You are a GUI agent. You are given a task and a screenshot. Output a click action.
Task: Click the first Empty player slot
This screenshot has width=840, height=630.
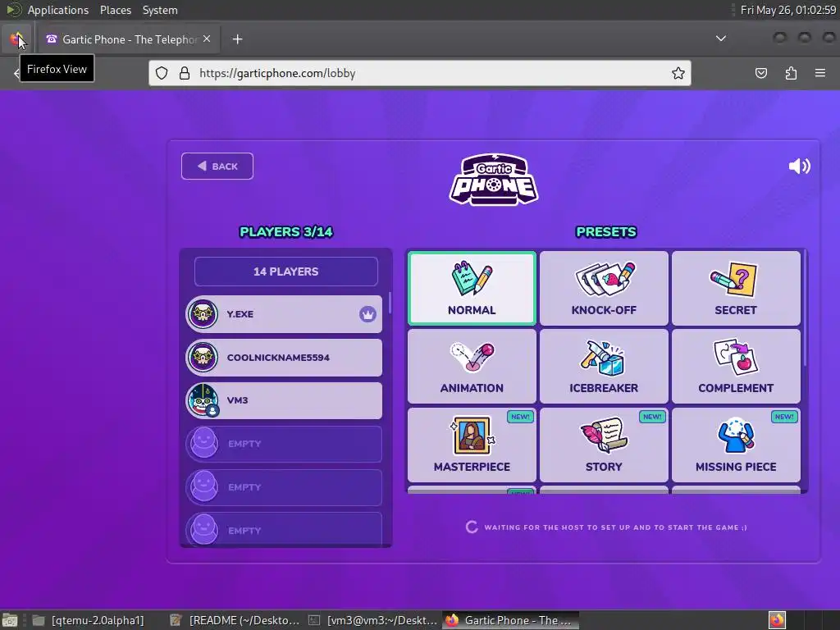click(284, 444)
